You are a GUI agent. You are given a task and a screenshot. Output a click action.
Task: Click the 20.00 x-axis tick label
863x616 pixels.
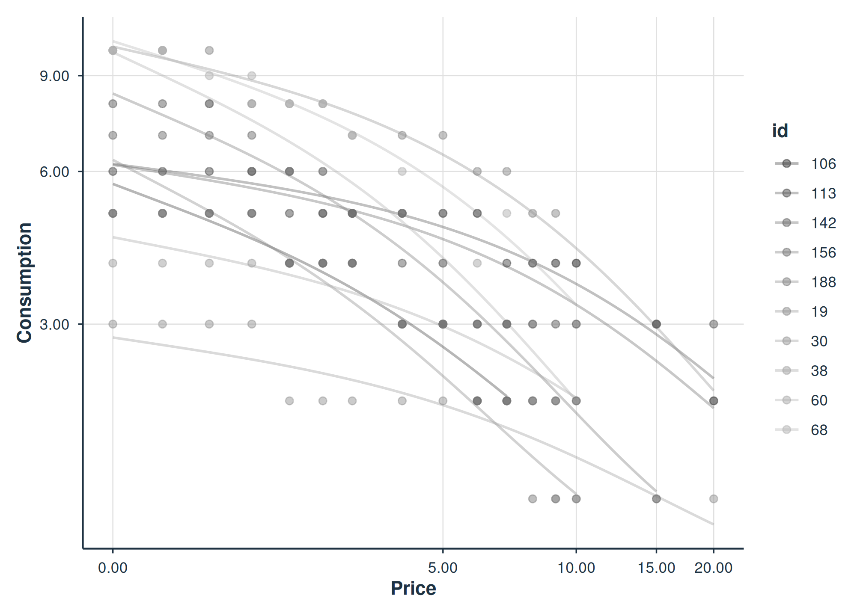point(713,568)
